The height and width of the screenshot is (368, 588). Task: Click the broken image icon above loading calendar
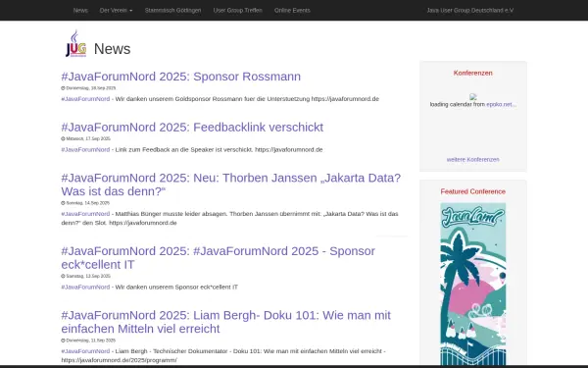[x=473, y=97]
